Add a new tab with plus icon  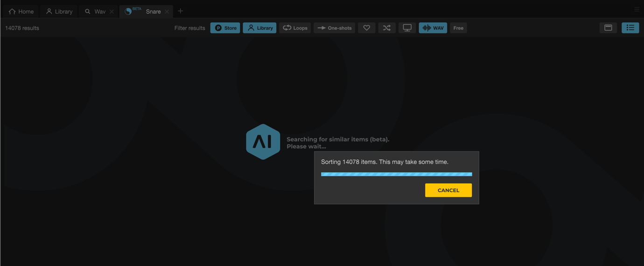181,11
